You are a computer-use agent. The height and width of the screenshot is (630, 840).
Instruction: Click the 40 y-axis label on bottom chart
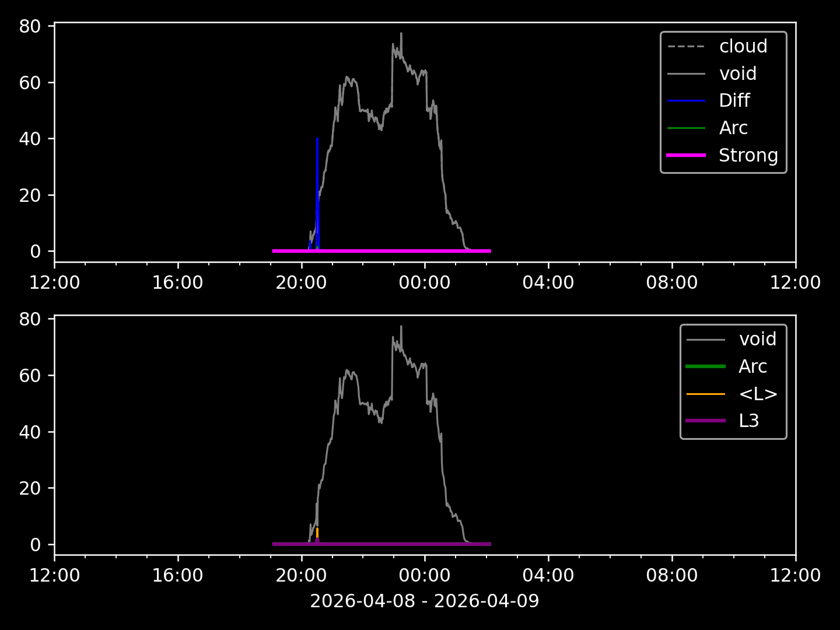29,432
